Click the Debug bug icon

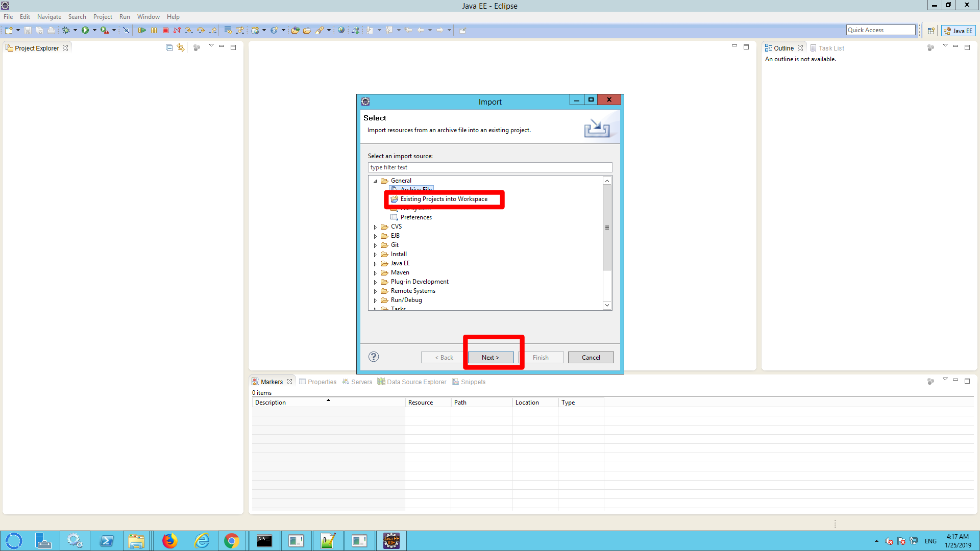point(66,31)
